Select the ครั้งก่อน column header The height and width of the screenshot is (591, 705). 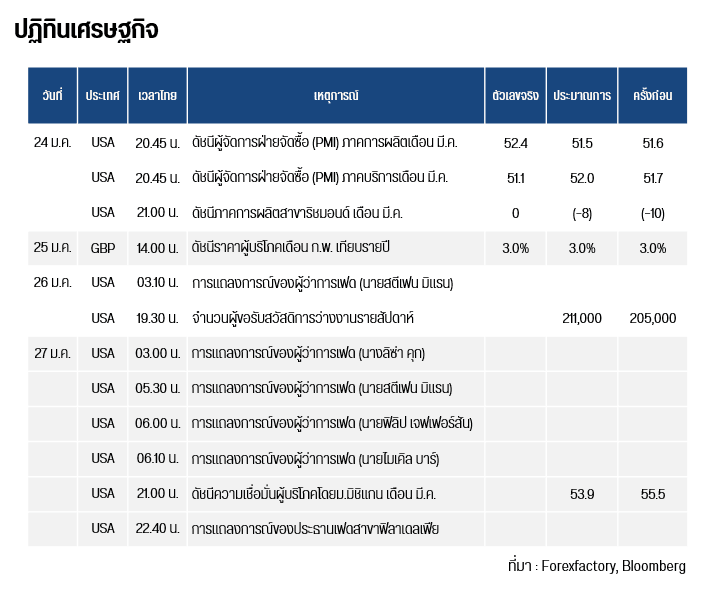pos(653,96)
